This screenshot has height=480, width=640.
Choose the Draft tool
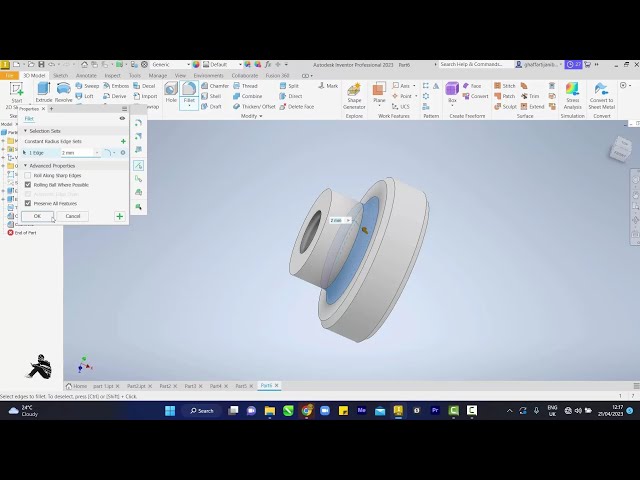tap(211, 106)
